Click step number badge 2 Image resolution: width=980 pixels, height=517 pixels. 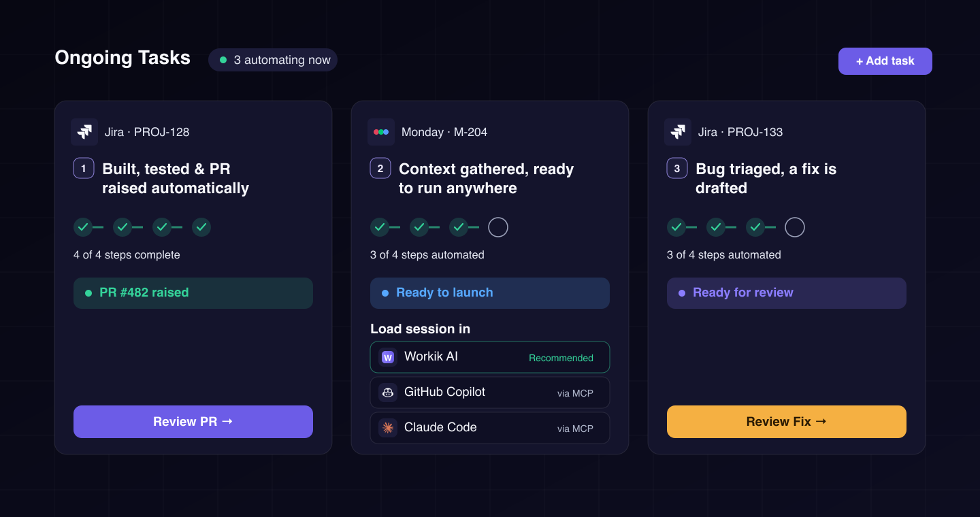[x=380, y=168]
